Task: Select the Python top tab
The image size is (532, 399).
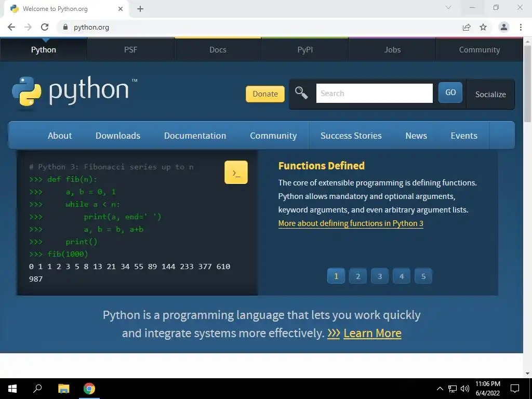Action: tap(44, 49)
